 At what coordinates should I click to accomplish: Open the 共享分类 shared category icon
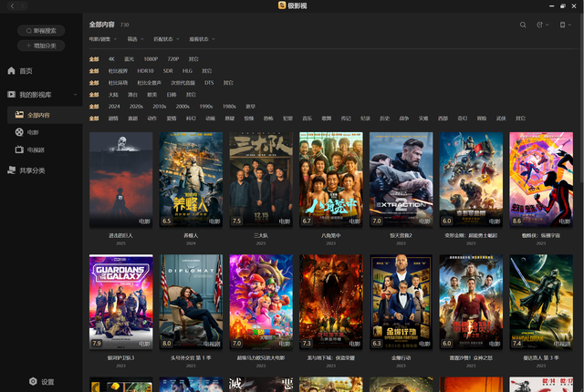[x=11, y=170]
